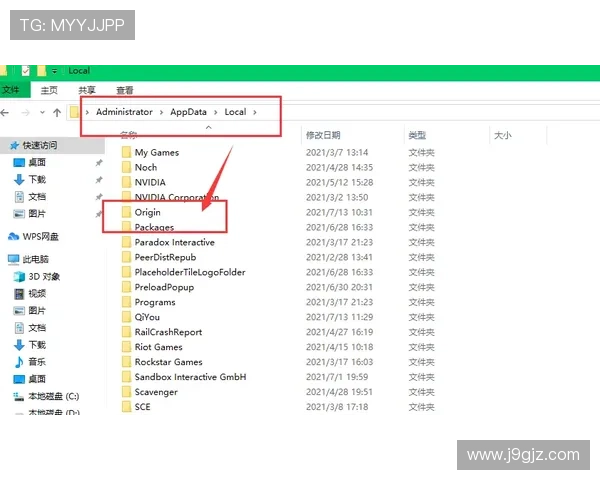This screenshot has width=600, height=480.
Task: Switch to the 查看 ribbon tab
Action: (124, 90)
